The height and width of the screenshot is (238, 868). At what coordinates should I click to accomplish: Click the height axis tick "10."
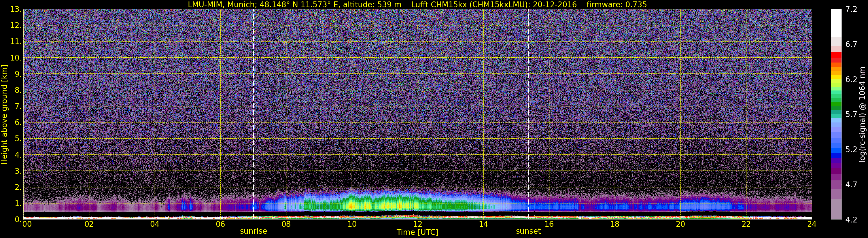pyautogui.click(x=16, y=58)
